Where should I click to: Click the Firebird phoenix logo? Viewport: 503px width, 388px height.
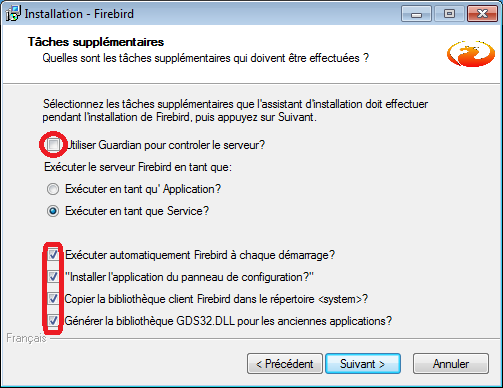471,54
